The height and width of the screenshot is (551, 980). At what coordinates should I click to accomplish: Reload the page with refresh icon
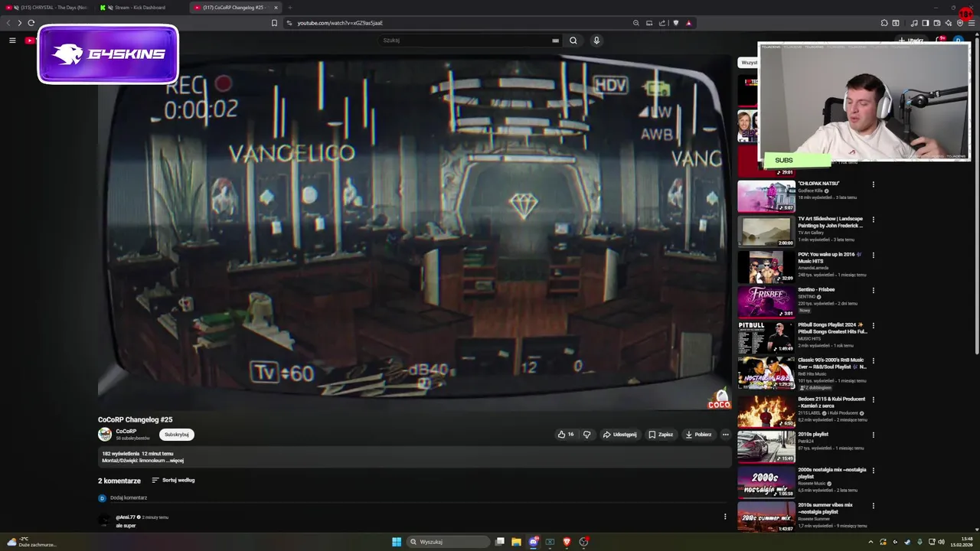pos(31,23)
